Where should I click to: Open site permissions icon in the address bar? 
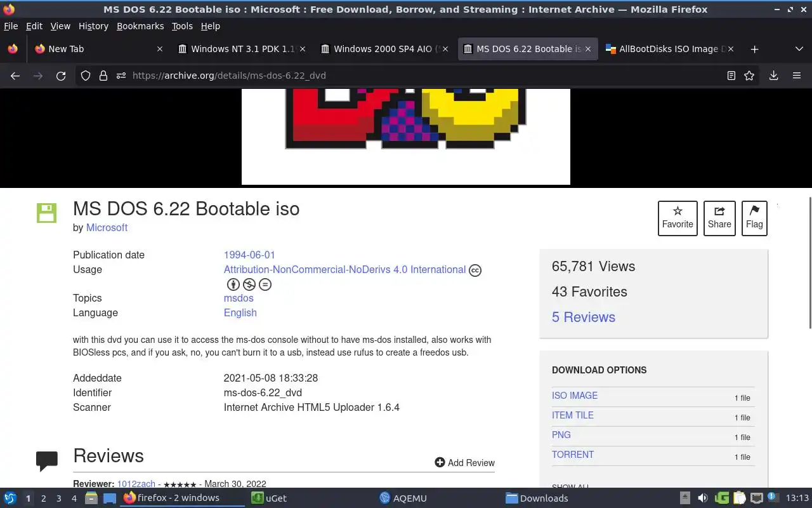(x=121, y=76)
